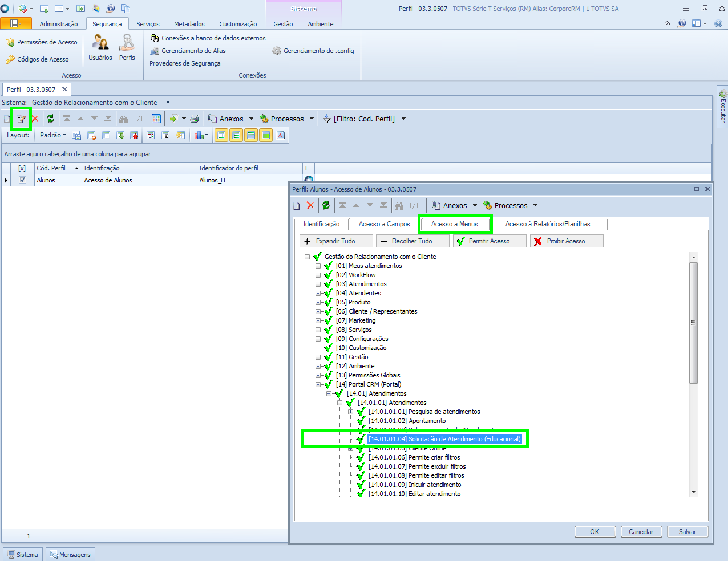Click the Cancelar button
The width and height of the screenshot is (728, 561).
click(x=641, y=532)
